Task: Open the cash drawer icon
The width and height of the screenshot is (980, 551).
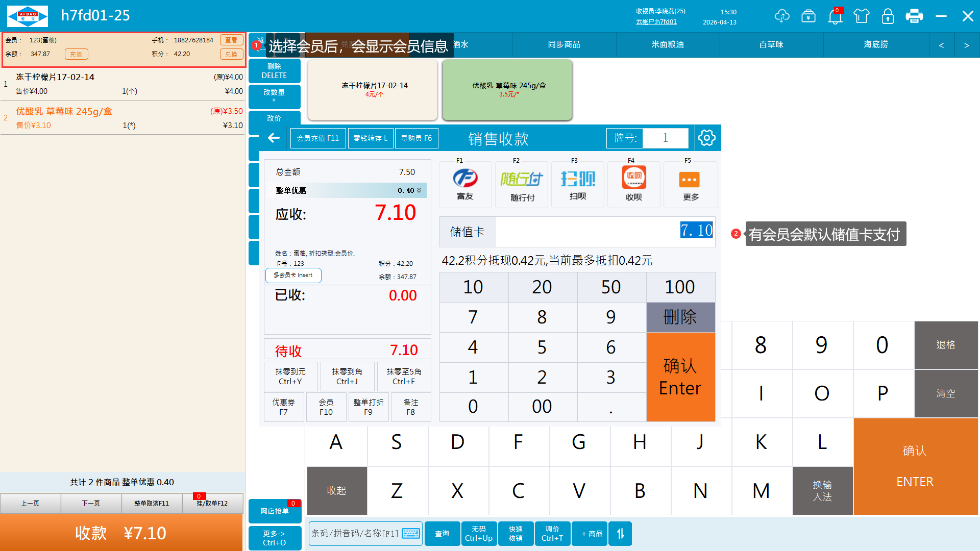Action: point(808,16)
